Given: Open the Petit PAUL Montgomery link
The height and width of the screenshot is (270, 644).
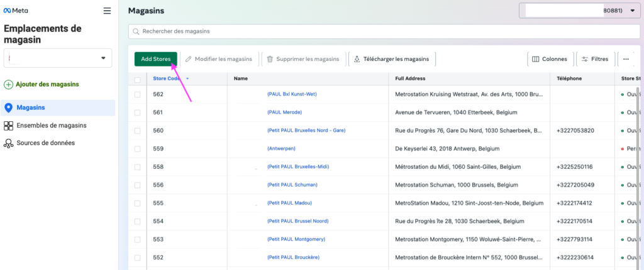Looking at the screenshot, I should (x=296, y=239).
